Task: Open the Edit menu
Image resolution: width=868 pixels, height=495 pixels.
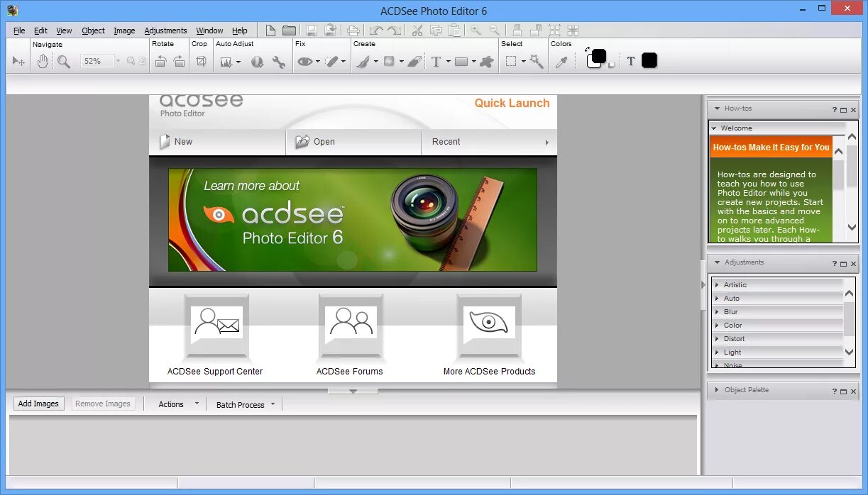Action: coord(40,30)
